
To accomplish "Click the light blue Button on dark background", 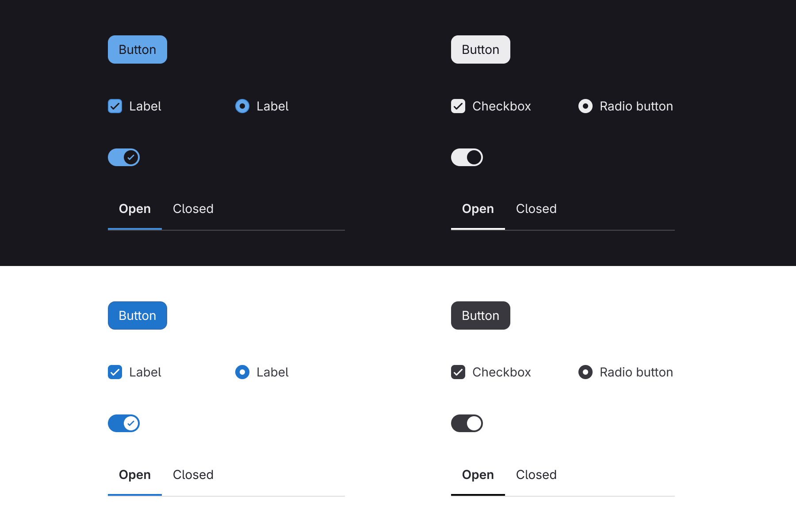I will pyautogui.click(x=138, y=49).
